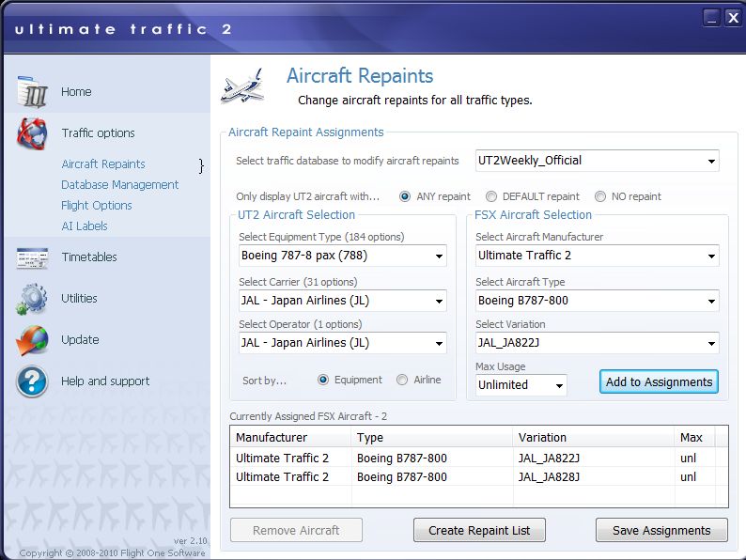The image size is (746, 560).
Task: Click the Timetables schedule icon
Action: click(x=32, y=257)
